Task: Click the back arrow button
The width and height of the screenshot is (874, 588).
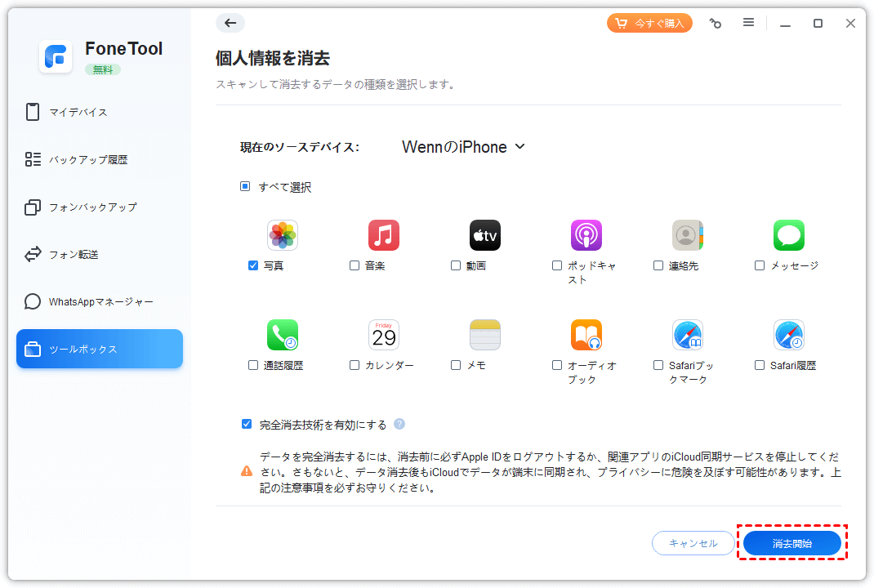Action: 230,23
